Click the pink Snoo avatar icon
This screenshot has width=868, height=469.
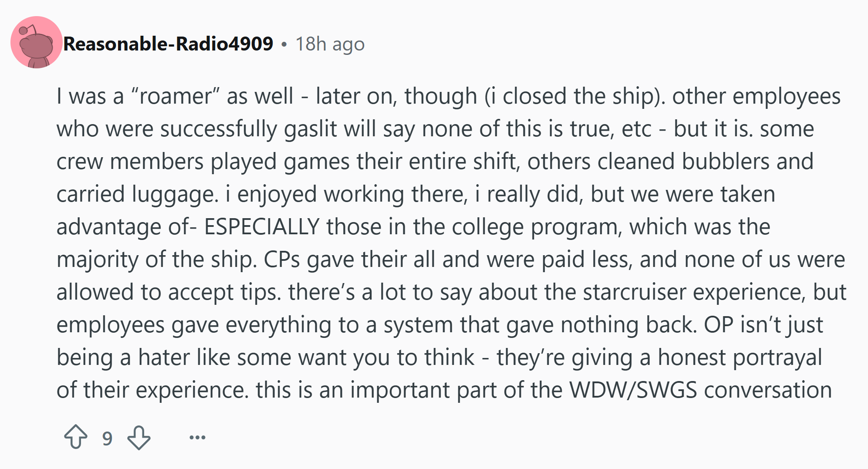37,42
